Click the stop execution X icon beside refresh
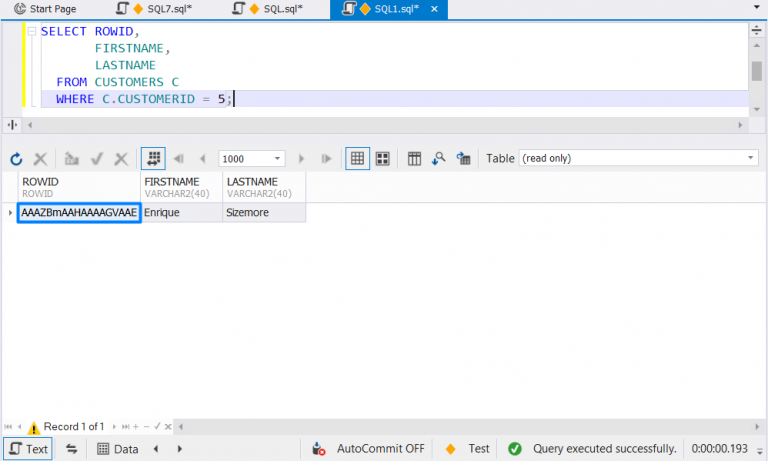Image resolution: width=768 pixels, height=461 pixels. click(40, 159)
